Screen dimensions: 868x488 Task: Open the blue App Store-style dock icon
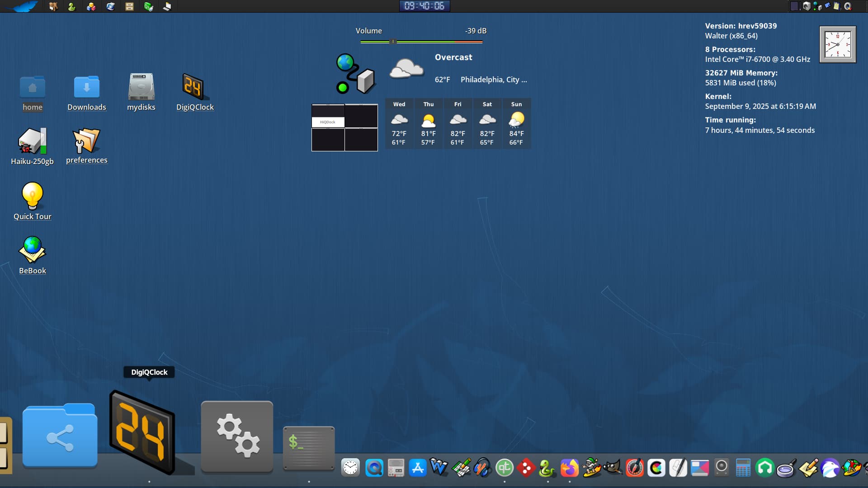(417, 468)
